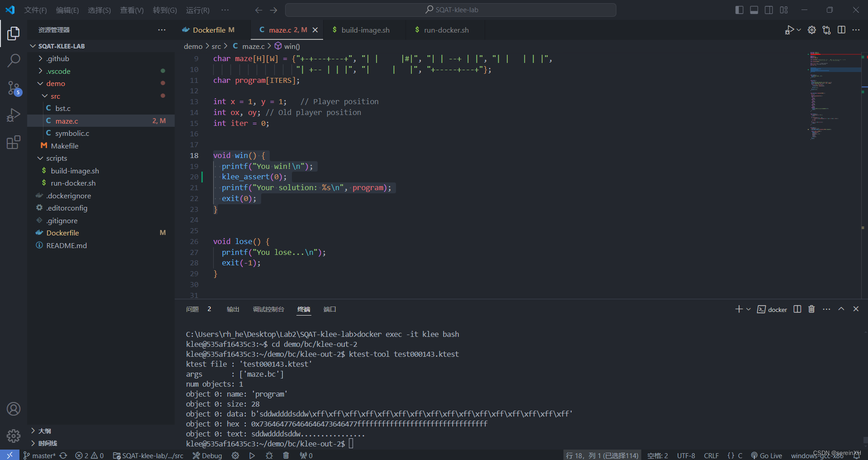
Task: Close the maze.c editor tab
Action: pyautogui.click(x=315, y=30)
